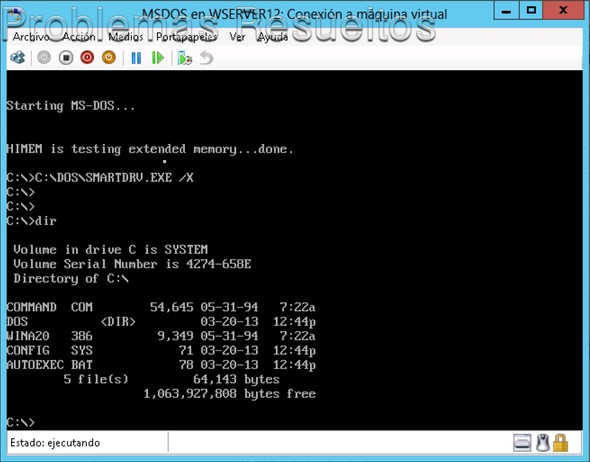Pause the virtual machine
This screenshot has height=462, width=590.
pos(136,58)
